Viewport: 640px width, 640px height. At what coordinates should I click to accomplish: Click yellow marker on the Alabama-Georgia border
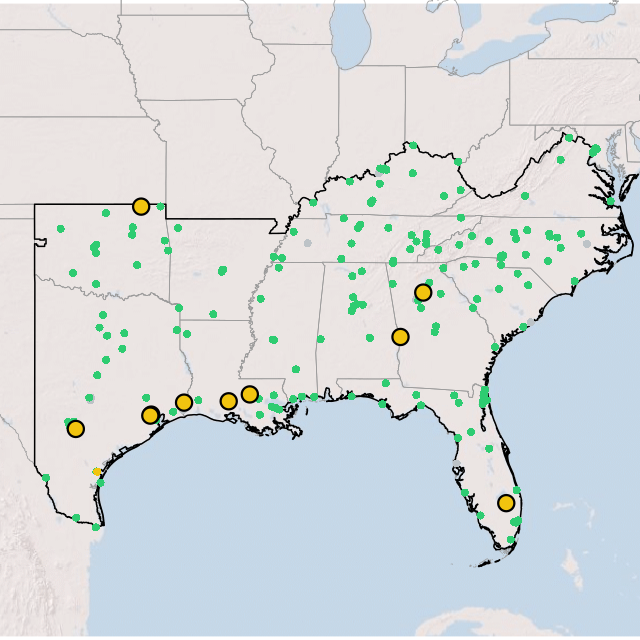click(x=400, y=337)
